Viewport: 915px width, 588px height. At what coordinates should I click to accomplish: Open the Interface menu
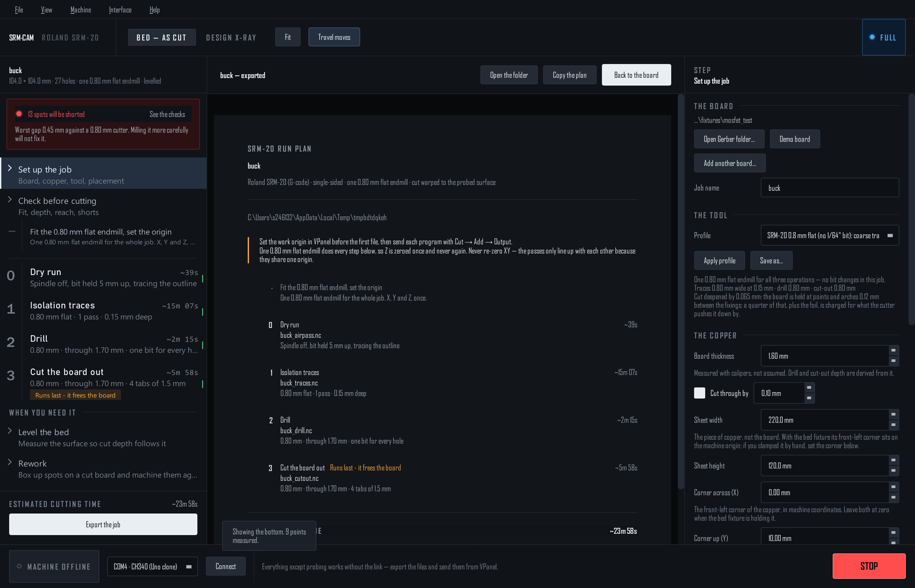(x=120, y=9)
